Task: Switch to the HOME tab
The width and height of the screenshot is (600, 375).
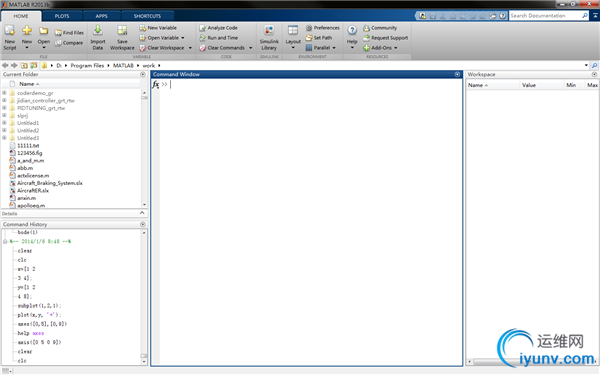Action: (21, 16)
